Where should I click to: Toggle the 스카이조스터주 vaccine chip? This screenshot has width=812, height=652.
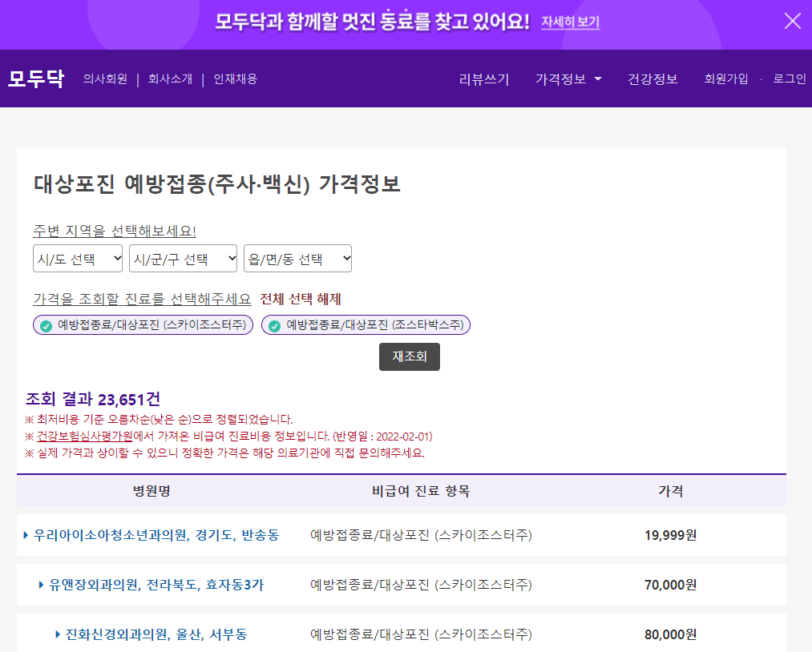[x=143, y=325]
